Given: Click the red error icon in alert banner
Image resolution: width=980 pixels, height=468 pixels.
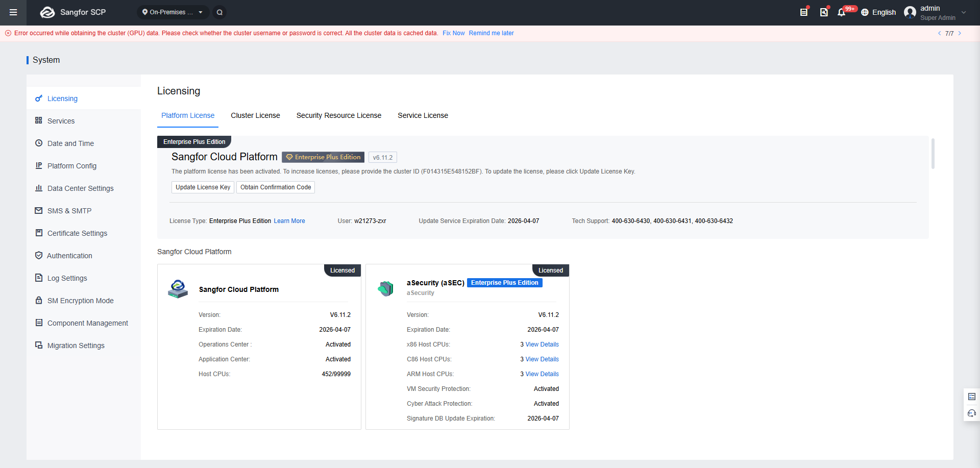Looking at the screenshot, I should click(8, 33).
